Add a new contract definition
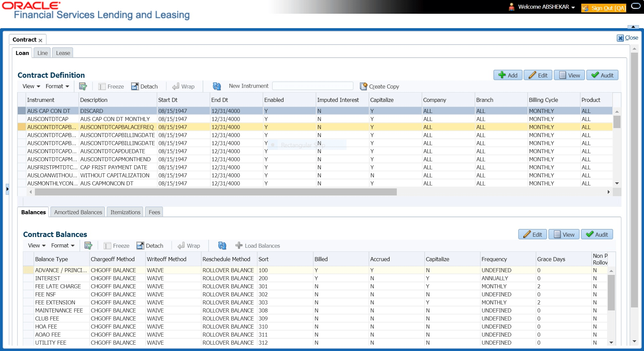 508,75
